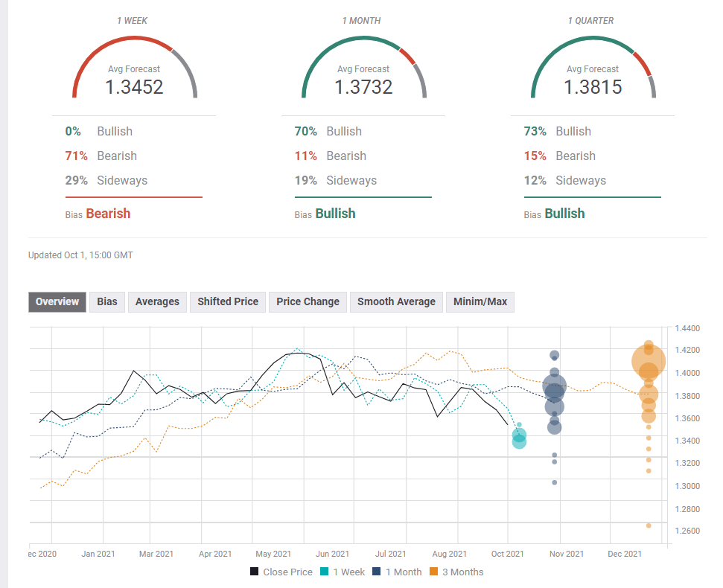Switch to the Overview chart tab
Image resolution: width=723 pixels, height=588 pixels.
[57, 301]
